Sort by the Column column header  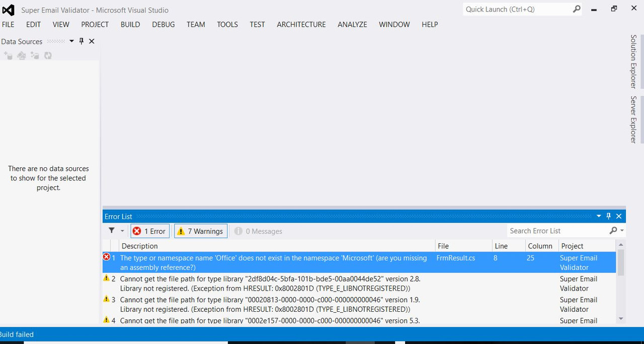(x=542, y=246)
